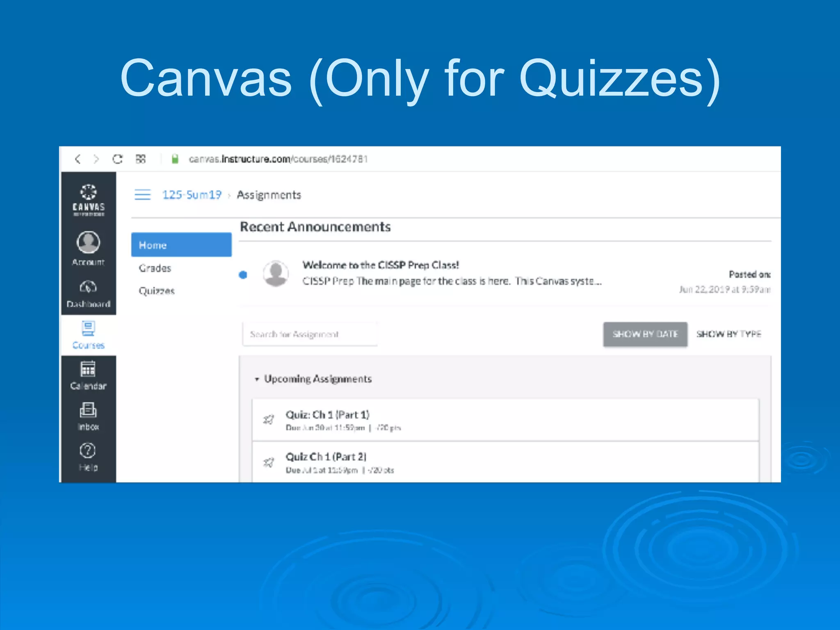The height and width of the screenshot is (630, 840).
Task: Open Welcome to the CISSP Prep Class! announcement
Action: [x=381, y=265]
